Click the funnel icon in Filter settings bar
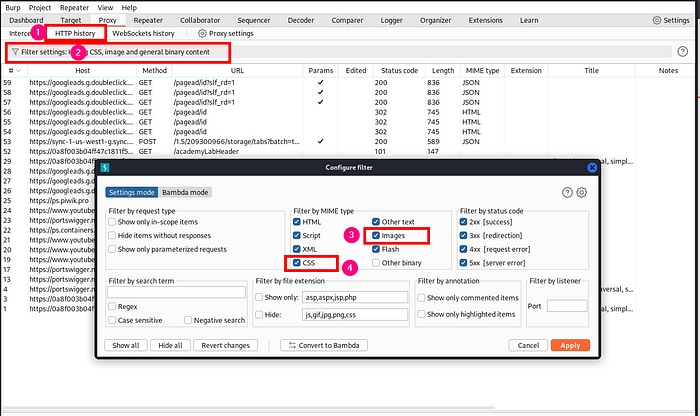Viewport: 700px width, 416px height. pos(15,51)
